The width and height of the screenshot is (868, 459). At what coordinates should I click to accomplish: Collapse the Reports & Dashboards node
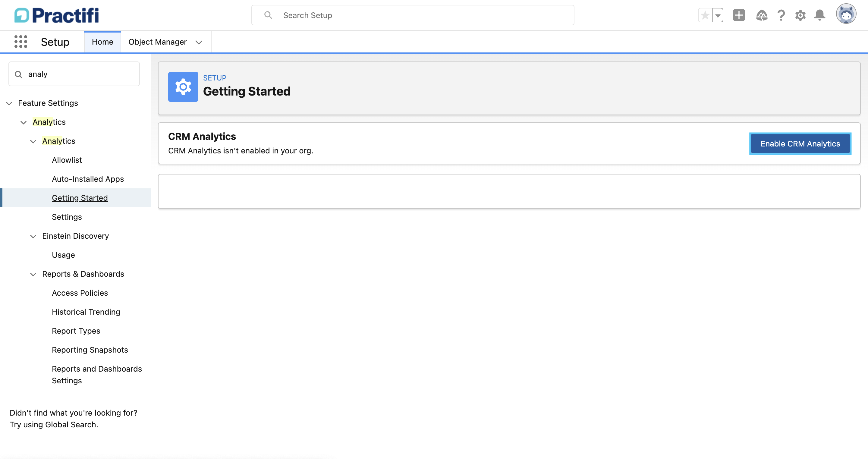pos(33,274)
